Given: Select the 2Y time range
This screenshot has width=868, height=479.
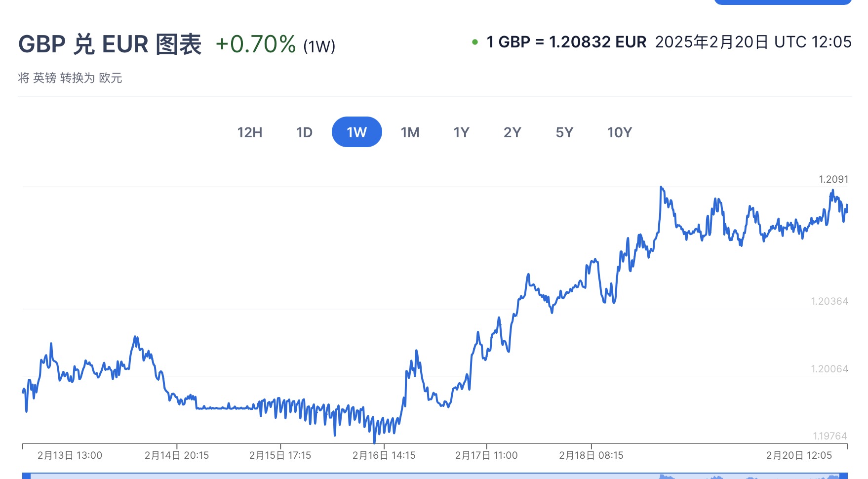Looking at the screenshot, I should pos(512,132).
